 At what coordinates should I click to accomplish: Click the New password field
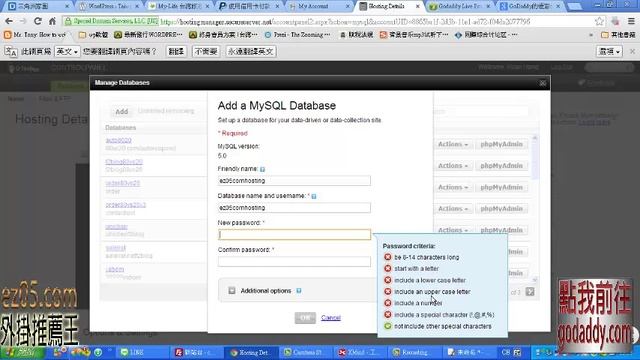294,234
